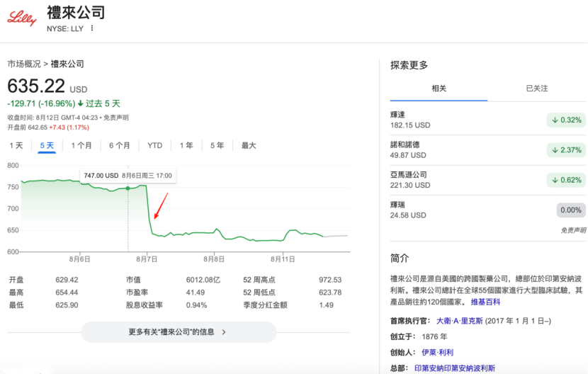This screenshot has width=588, height=374.
Task: Click the 0.00% badge for 輝瑞
Action: click(x=571, y=210)
